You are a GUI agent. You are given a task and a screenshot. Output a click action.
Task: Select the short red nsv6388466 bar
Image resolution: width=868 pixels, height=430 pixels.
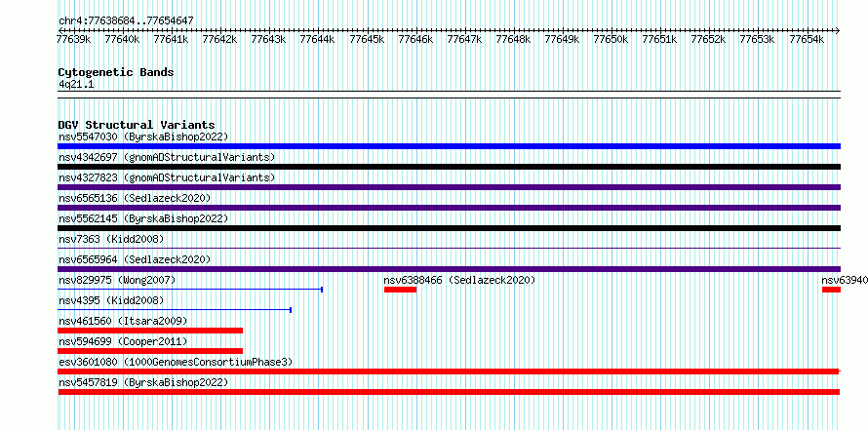[400, 290]
